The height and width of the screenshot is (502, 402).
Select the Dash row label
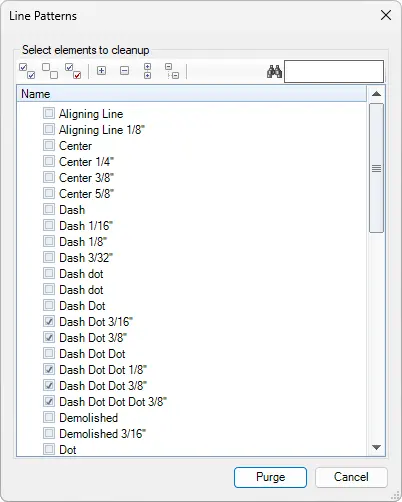pyautogui.click(x=72, y=210)
